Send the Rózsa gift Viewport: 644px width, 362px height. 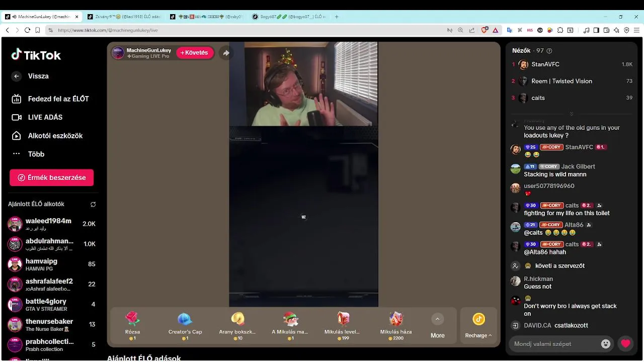click(132, 326)
